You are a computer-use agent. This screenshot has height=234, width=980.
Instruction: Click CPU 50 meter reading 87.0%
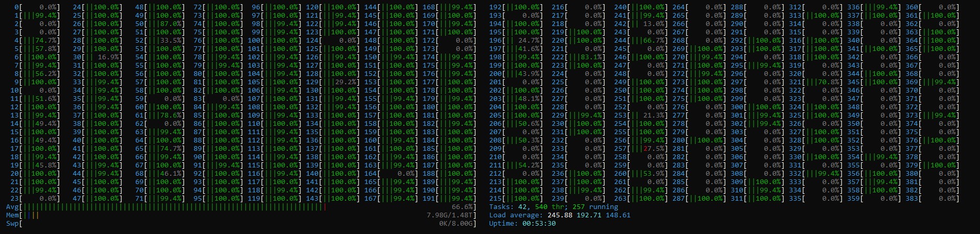pyautogui.click(x=160, y=24)
